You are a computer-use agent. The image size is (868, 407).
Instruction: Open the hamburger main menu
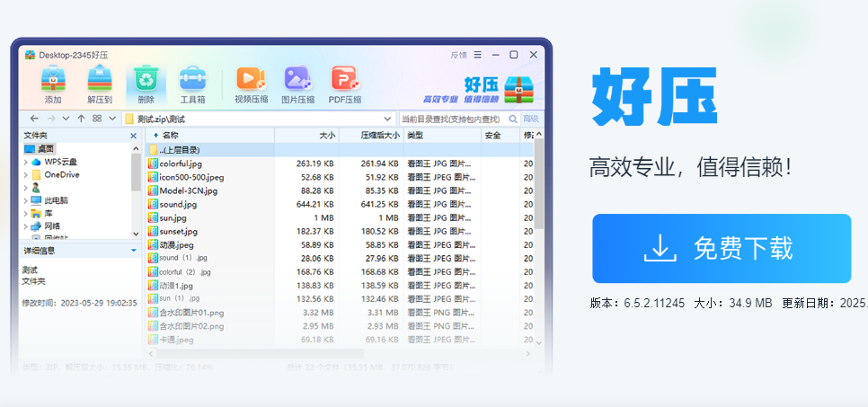pos(477,55)
